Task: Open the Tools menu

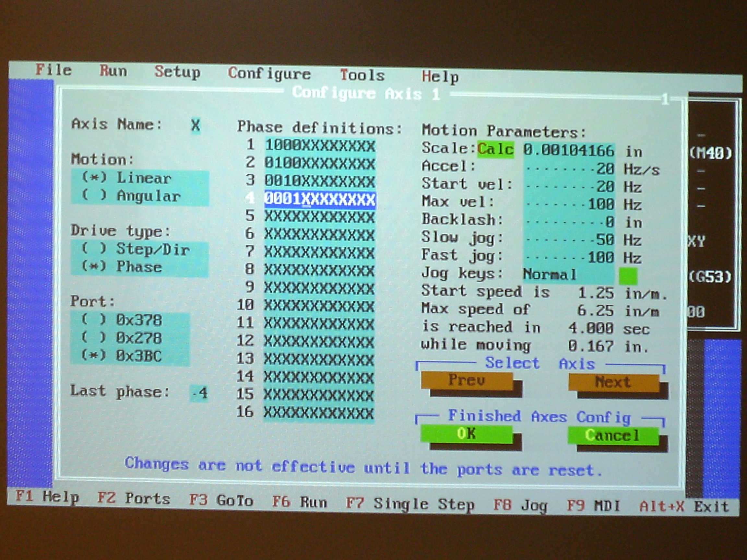Action: click(x=362, y=75)
